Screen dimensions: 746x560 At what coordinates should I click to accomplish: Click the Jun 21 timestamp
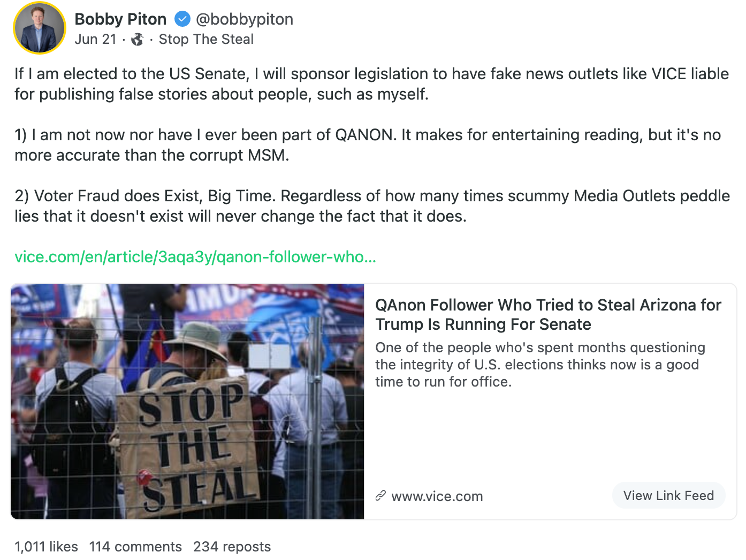pyautogui.click(x=95, y=39)
